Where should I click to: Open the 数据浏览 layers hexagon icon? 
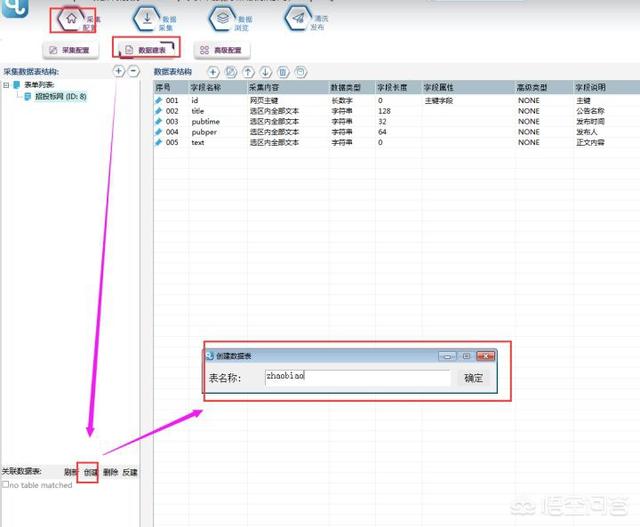pyautogui.click(x=222, y=18)
